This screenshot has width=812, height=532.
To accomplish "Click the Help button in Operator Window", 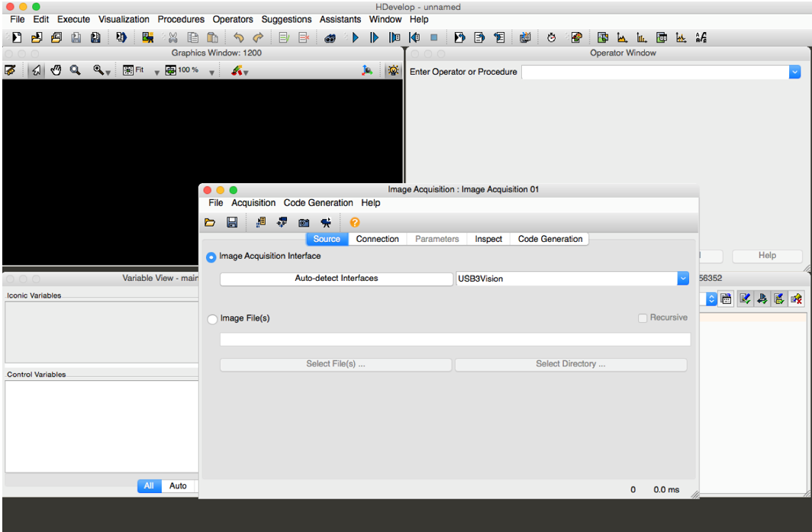I will point(767,256).
